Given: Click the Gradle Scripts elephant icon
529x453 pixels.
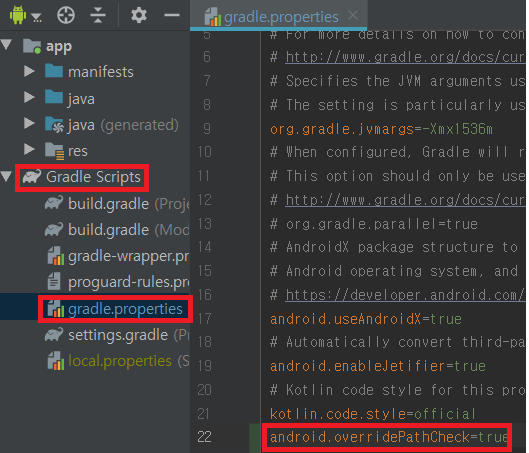Looking at the screenshot, I should click(x=32, y=177).
